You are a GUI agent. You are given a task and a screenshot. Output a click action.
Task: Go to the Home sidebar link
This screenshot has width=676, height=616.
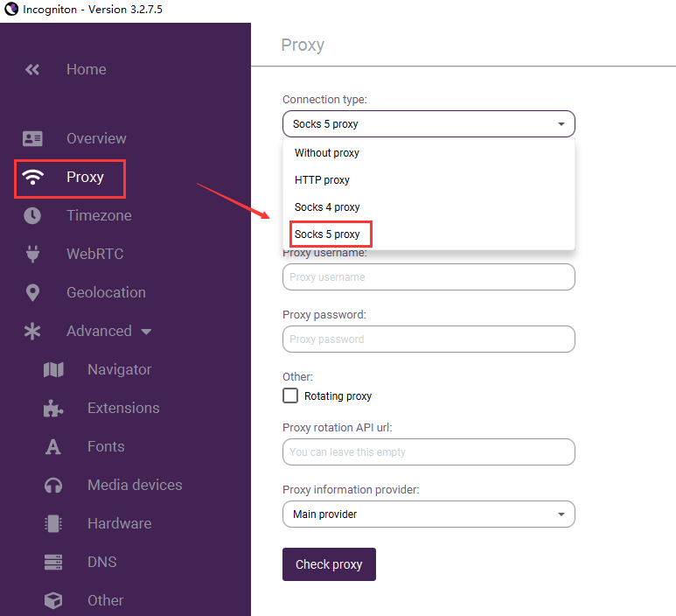point(87,69)
